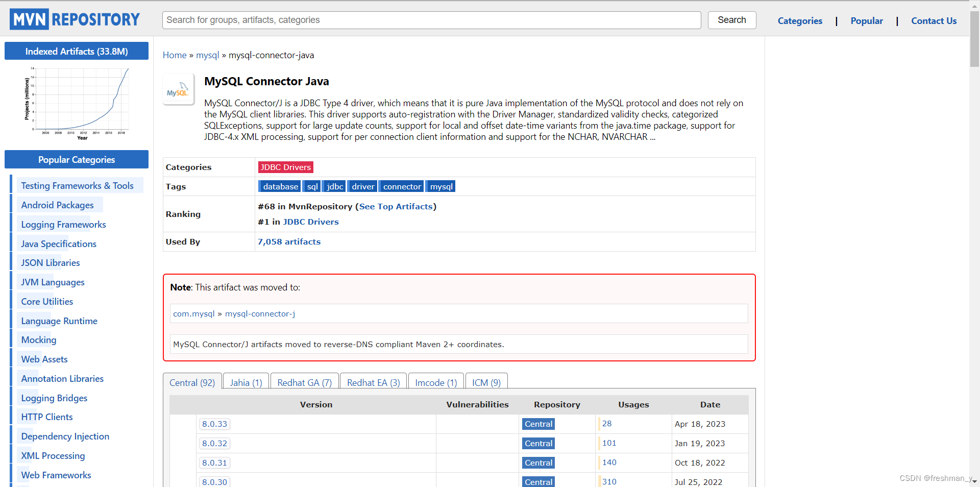This screenshot has height=487, width=980.
Task: Click the Indexed Artifacts (33.8M) header
Action: pyautogui.click(x=77, y=51)
